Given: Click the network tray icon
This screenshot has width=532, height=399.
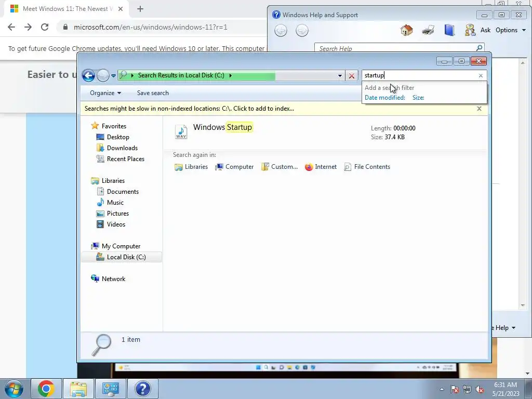Looking at the screenshot, I should click(467, 389).
